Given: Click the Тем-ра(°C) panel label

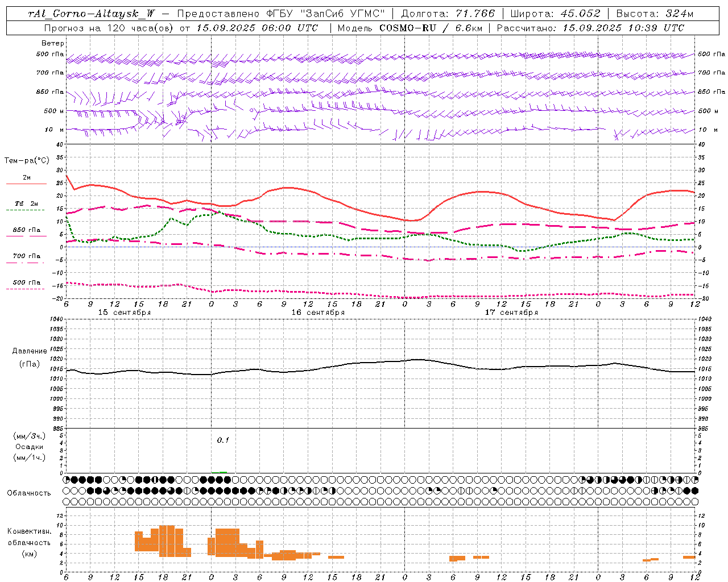Looking at the screenshot, I should (x=27, y=161).
